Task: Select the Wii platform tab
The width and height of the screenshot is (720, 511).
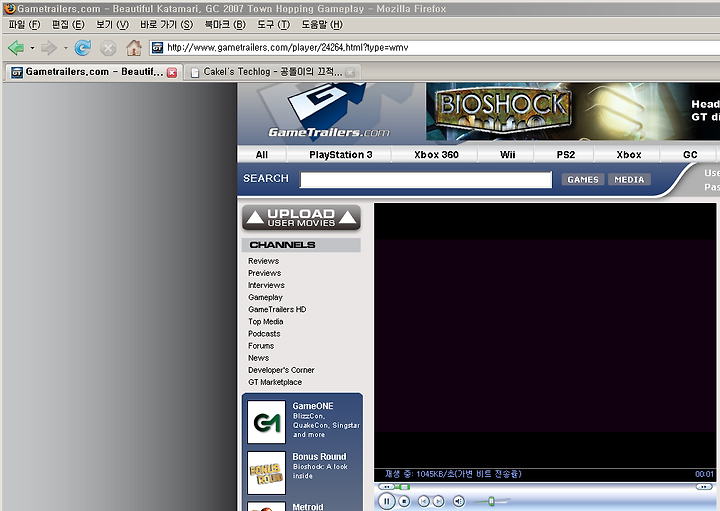Action: [507, 155]
